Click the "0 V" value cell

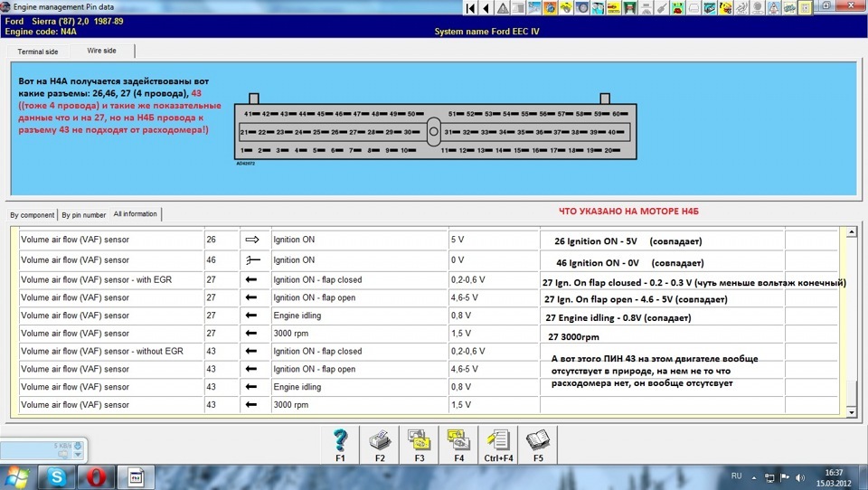[494, 259]
